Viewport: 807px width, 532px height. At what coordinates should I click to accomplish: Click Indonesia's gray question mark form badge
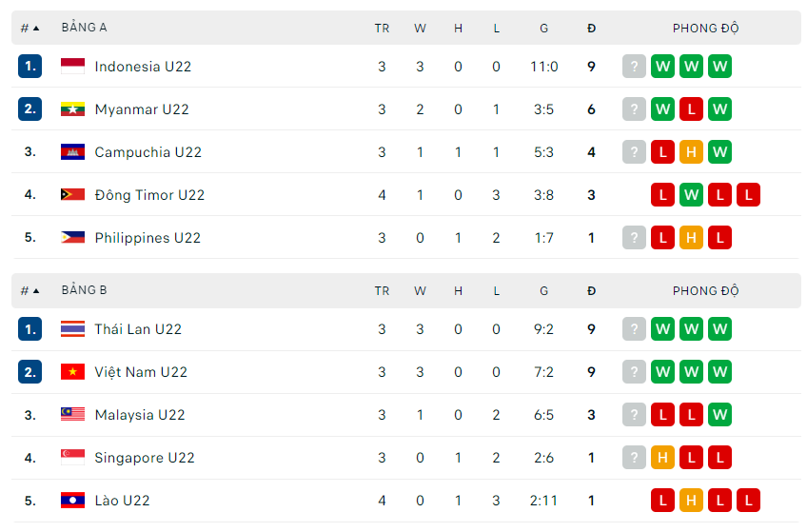tap(634, 67)
